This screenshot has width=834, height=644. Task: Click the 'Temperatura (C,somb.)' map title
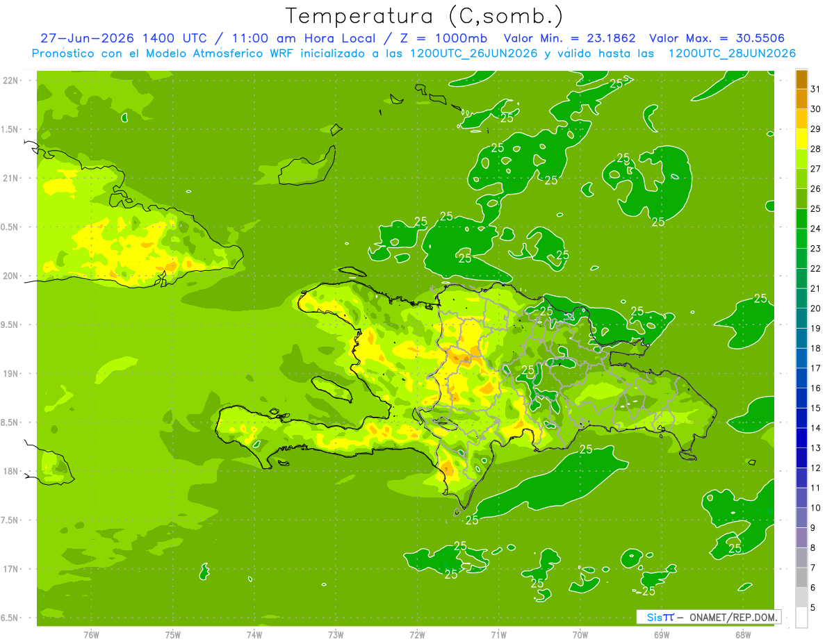(x=425, y=16)
